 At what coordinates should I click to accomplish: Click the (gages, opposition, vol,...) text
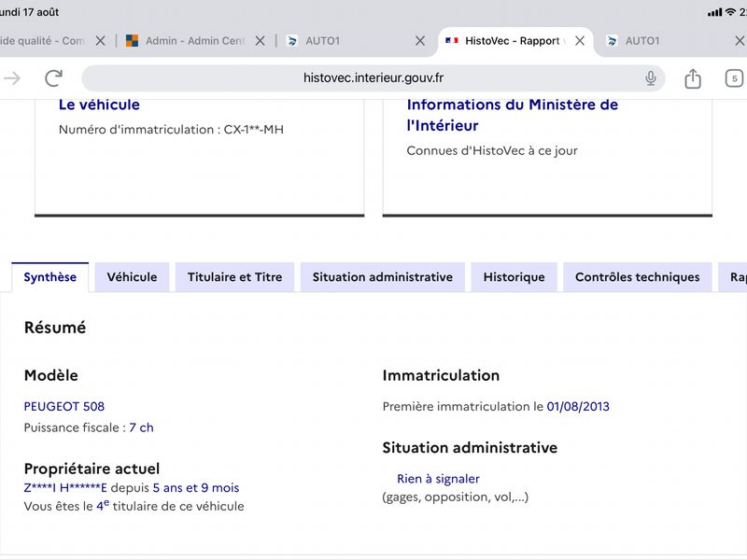point(455,497)
